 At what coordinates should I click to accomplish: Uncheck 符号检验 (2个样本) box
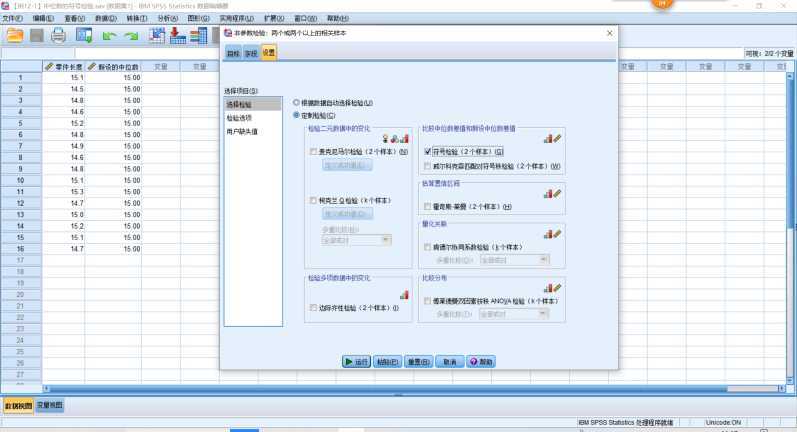(427, 151)
